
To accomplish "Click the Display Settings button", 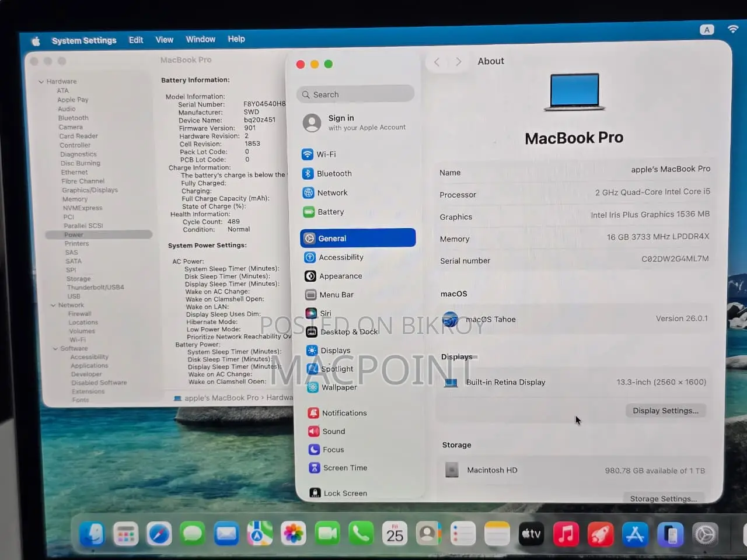I will pyautogui.click(x=665, y=411).
